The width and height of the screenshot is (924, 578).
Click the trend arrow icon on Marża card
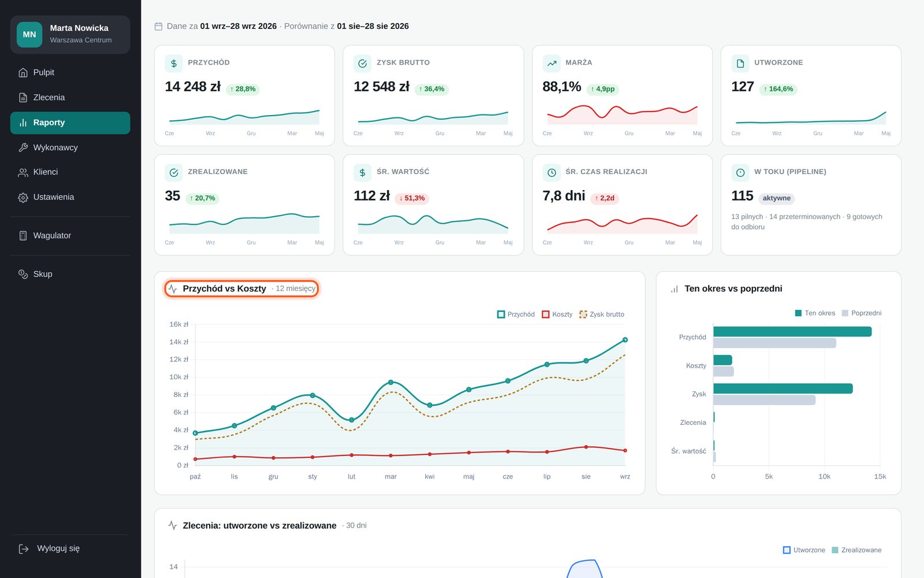point(552,63)
